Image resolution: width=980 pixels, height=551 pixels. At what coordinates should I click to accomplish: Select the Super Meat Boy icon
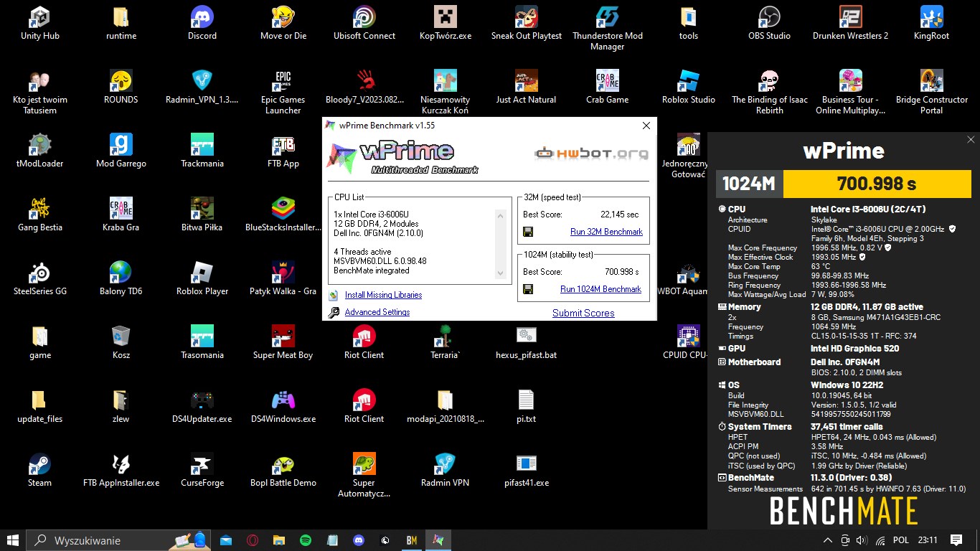[283, 342]
